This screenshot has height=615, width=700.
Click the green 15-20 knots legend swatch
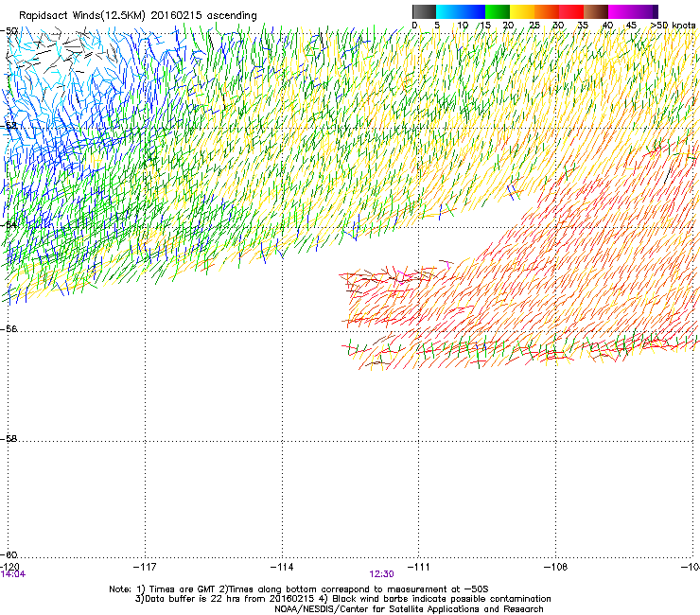click(498, 11)
